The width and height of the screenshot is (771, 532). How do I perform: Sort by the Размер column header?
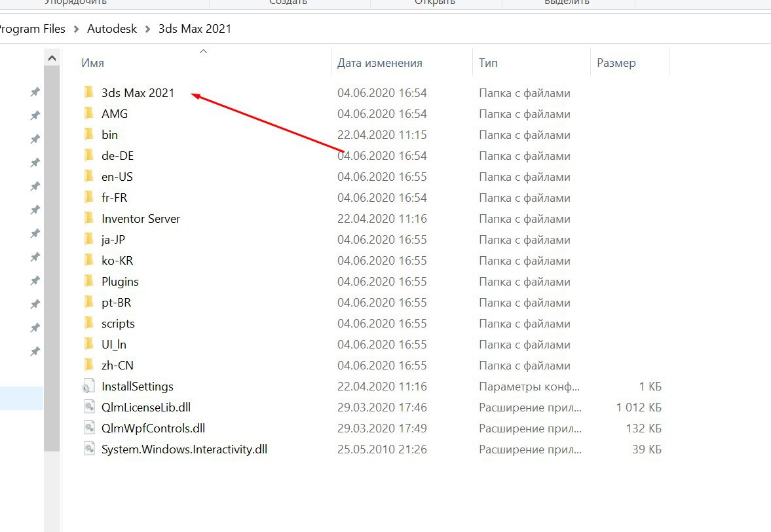(616, 63)
